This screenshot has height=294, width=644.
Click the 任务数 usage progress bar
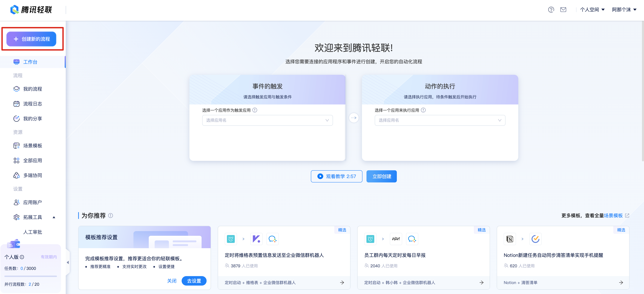[30, 276]
